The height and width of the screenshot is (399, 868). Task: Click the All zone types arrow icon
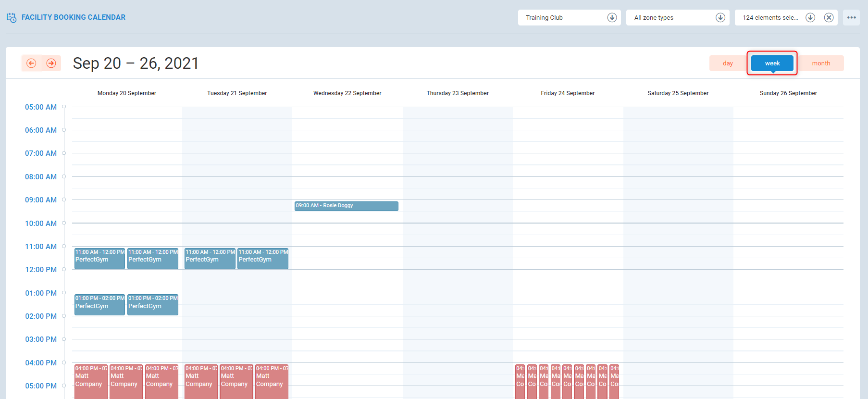point(720,18)
